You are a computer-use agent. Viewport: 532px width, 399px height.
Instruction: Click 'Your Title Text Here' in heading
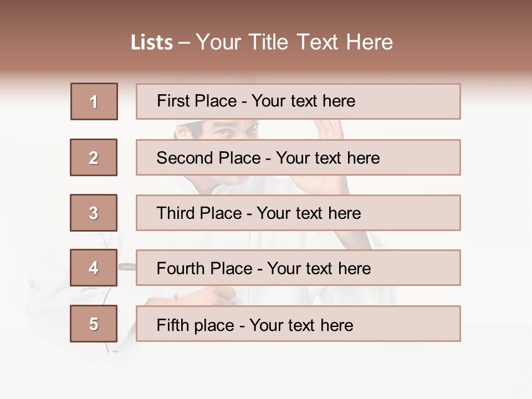coord(294,42)
